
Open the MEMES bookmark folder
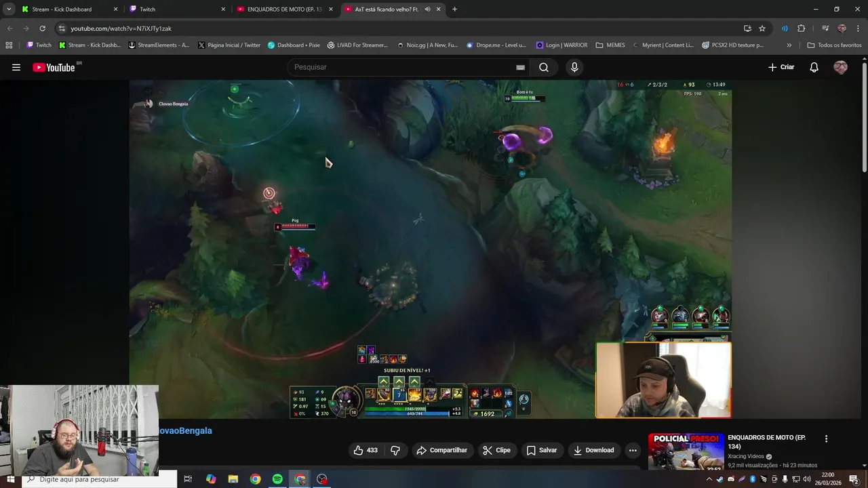coord(610,45)
